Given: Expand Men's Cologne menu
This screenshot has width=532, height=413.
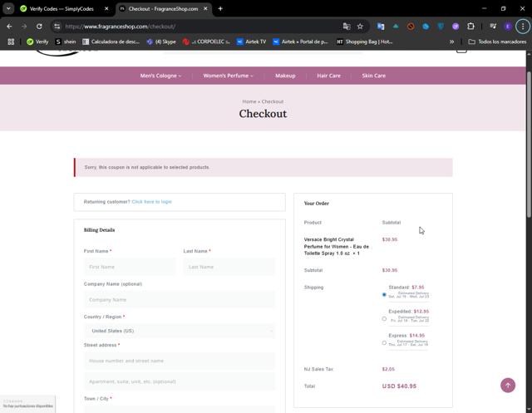Looking at the screenshot, I should click(x=160, y=76).
